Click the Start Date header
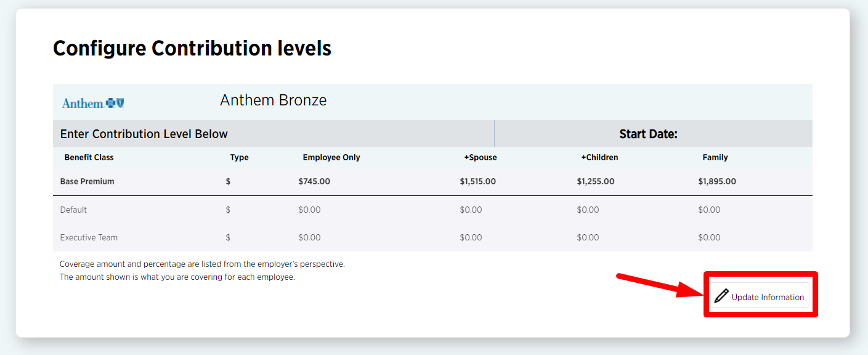 click(648, 134)
